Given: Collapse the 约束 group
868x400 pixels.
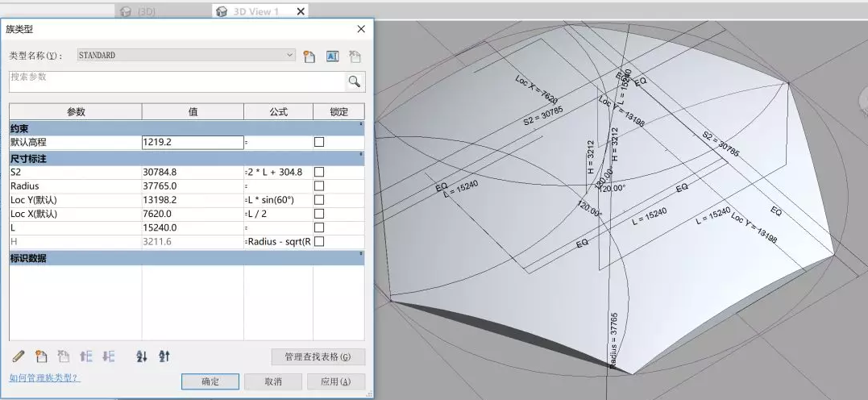Looking at the screenshot, I should click(361, 124).
